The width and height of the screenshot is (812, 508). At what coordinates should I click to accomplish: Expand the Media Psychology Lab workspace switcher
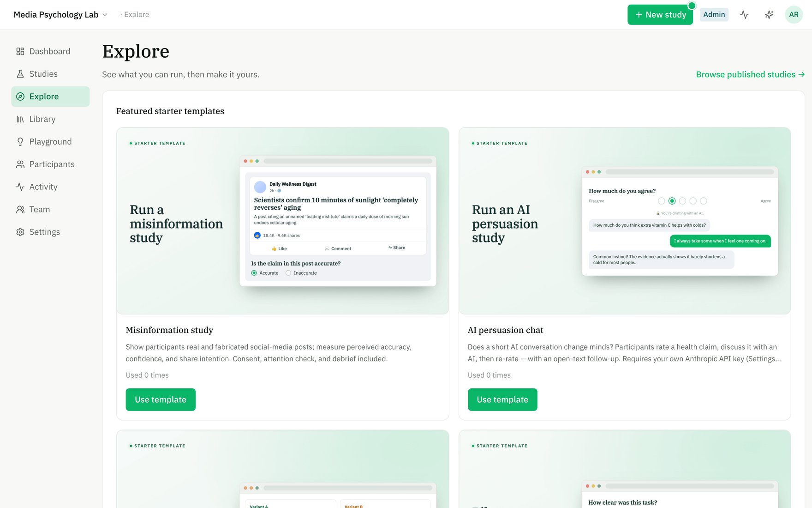coord(60,15)
